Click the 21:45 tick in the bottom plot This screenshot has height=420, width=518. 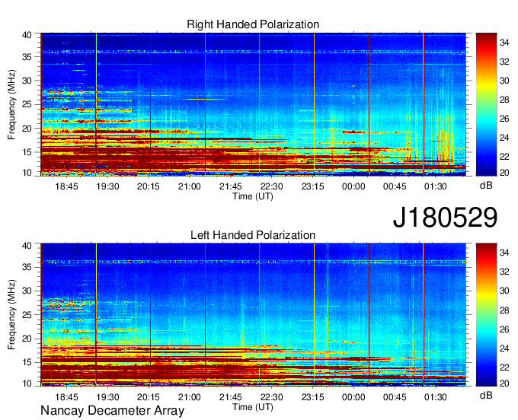tap(230, 397)
